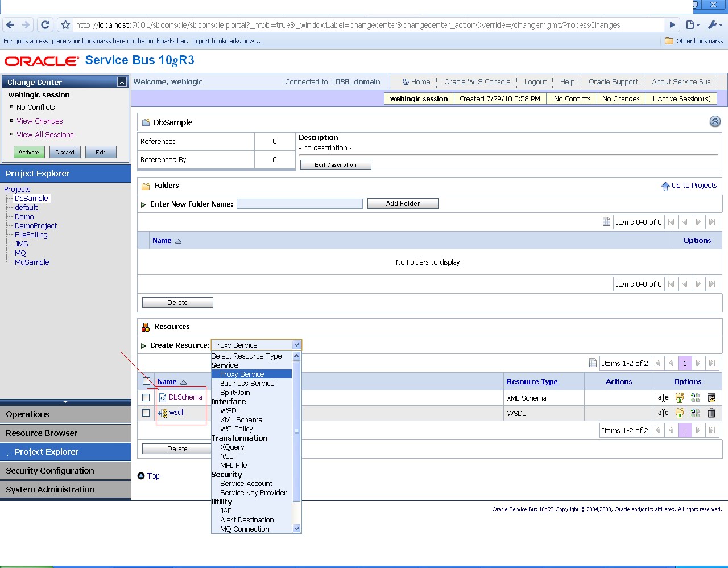The image size is (728, 568).
Task: Focus the new folder name field
Action: coord(300,204)
